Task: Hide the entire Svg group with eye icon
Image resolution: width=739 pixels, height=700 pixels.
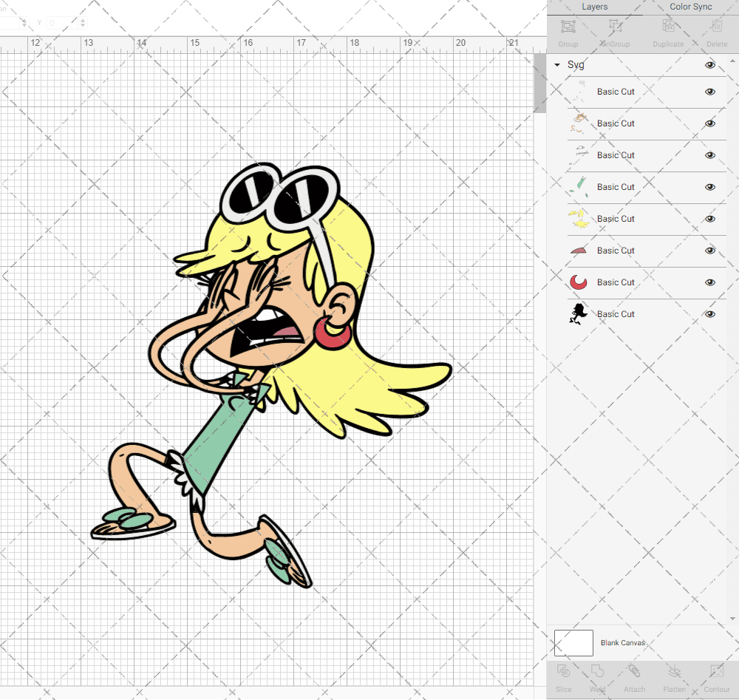Action: tap(710, 65)
